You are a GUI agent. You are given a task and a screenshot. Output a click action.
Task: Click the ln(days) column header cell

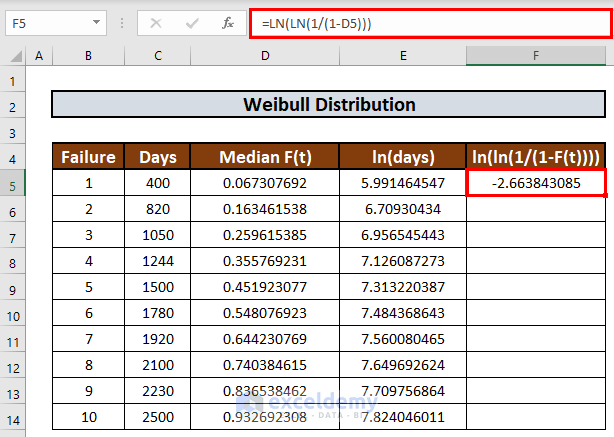pos(402,157)
